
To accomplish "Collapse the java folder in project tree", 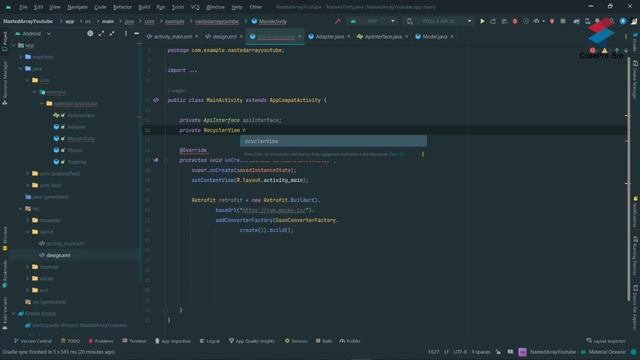I will click(21, 69).
